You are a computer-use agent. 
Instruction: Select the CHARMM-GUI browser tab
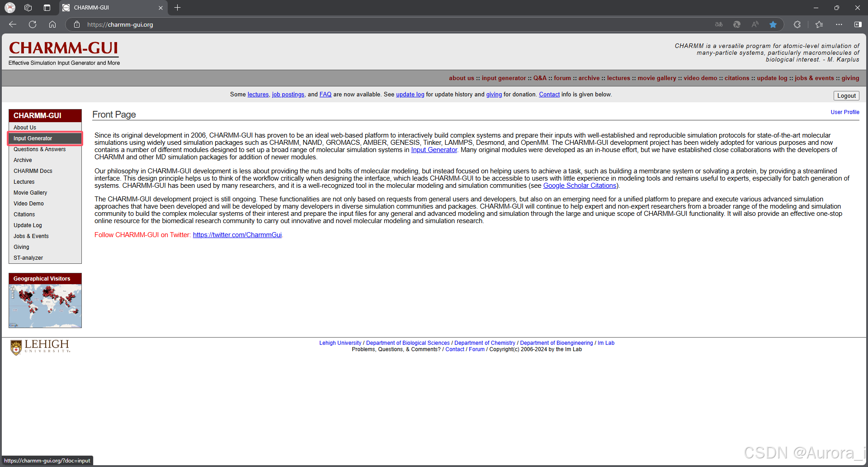(113, 8)
